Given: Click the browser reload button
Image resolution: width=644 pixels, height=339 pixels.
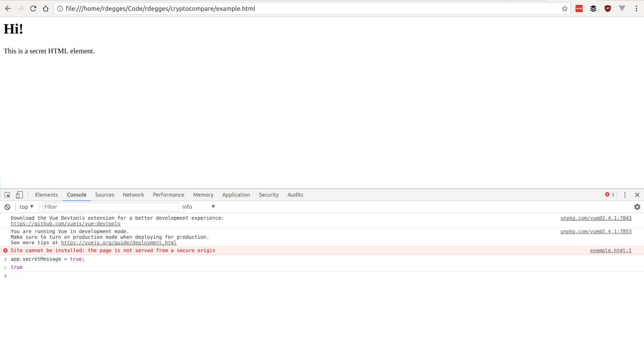Looking at the screenshot, I should tap(33, 9).
